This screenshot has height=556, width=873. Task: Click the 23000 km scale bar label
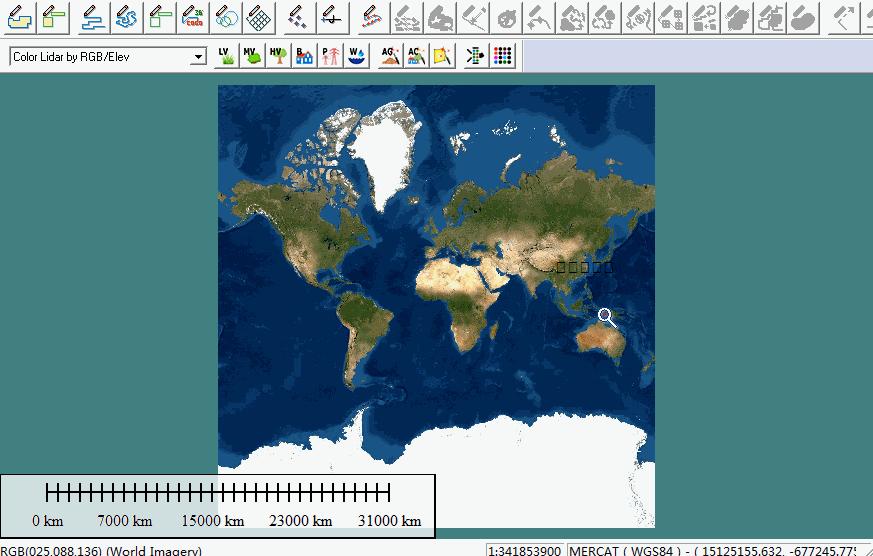point(301,521)
